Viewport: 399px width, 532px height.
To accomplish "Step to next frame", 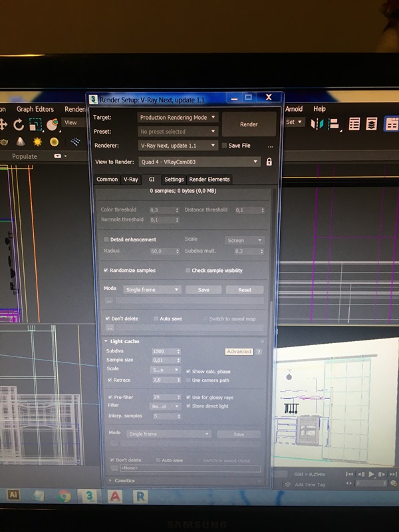I will coord(382,474).
